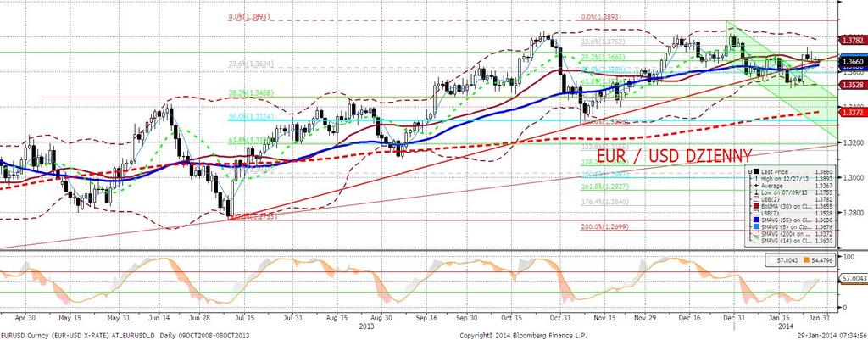Click the Jun 14 date axis label

[x=159, y=319]
